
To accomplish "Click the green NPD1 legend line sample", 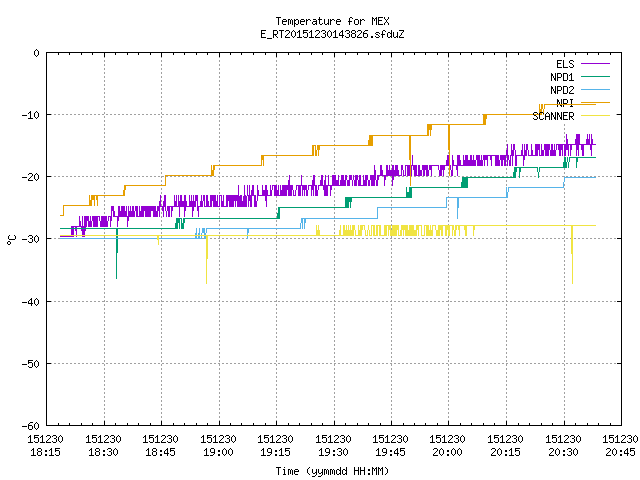I will pyautogui.click(x=595, y=76).
